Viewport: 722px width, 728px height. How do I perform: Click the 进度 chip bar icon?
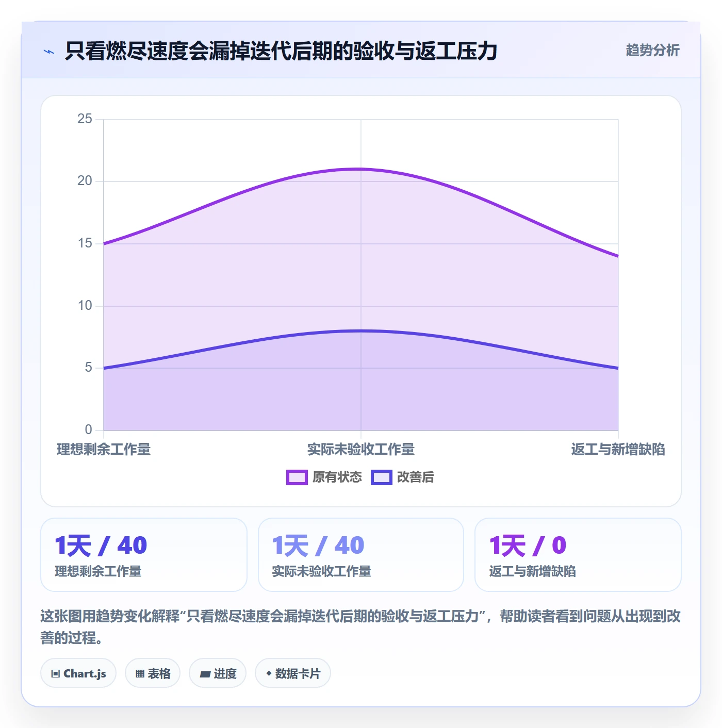click(205, 674)
